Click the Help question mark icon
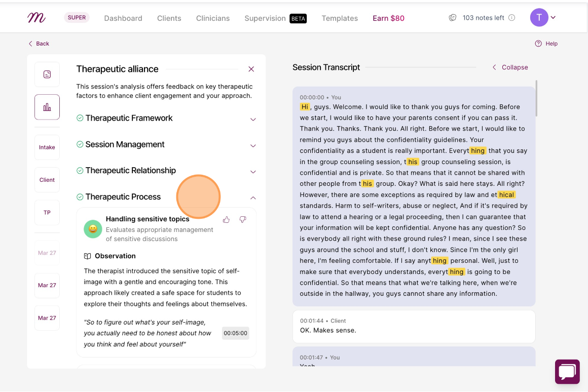Screen dimensions: 588x392 point(538,44)
